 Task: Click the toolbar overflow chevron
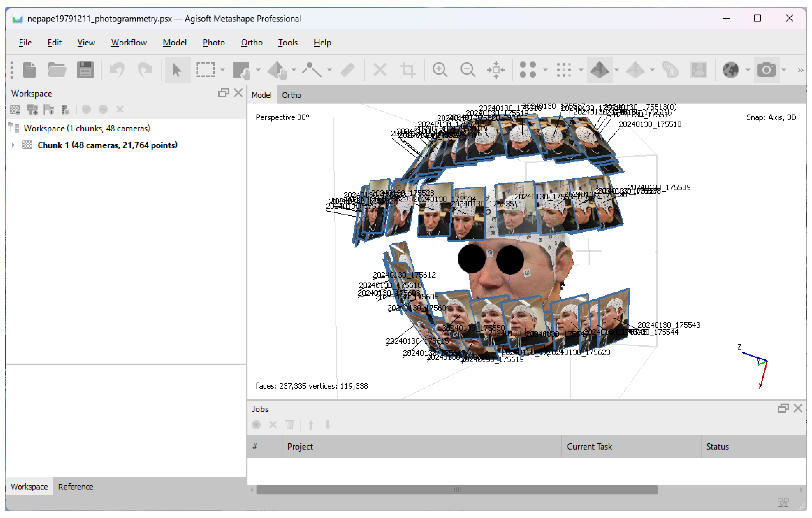(x=801, y=70)
